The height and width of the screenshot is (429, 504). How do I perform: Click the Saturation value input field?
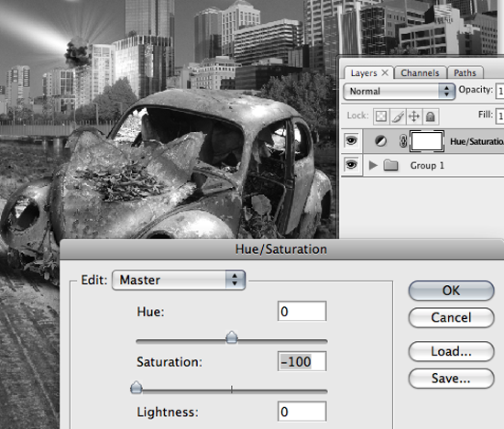pyautogui.click(x=302, y=361)
